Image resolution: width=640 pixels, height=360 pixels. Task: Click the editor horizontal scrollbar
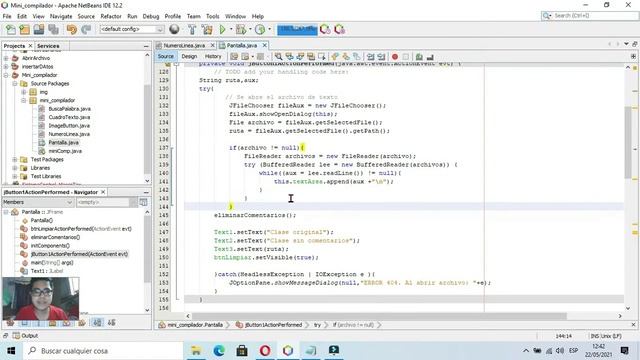(x=379, y=316)
